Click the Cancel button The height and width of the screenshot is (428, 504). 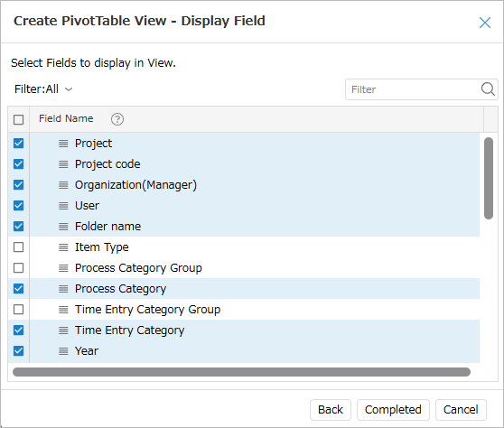point(461,410)
